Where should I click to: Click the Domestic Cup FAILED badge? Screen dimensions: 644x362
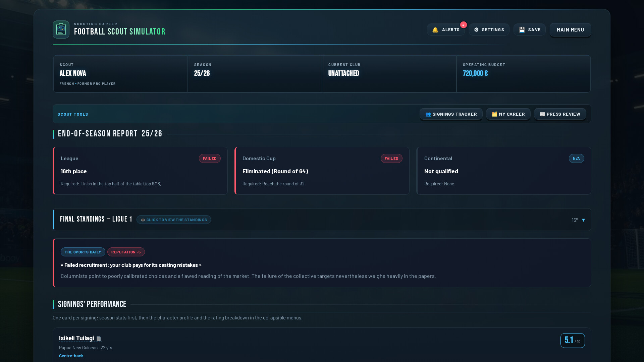point(391,159)
